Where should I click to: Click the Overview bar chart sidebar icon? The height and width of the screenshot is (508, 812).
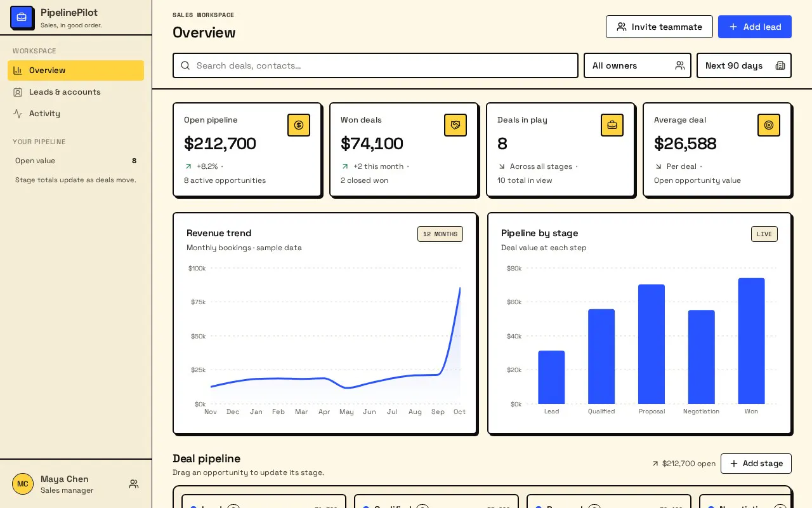18,70
